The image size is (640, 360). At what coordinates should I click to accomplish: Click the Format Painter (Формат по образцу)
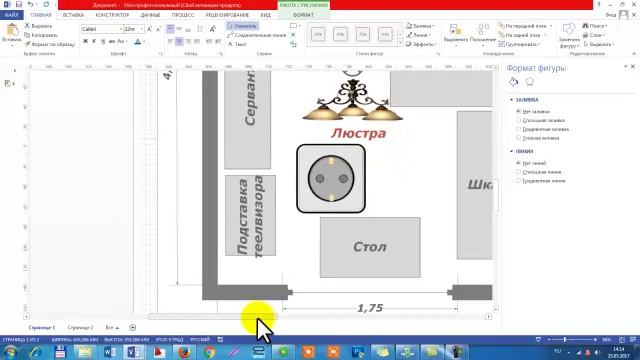click(x=49, y=44)
